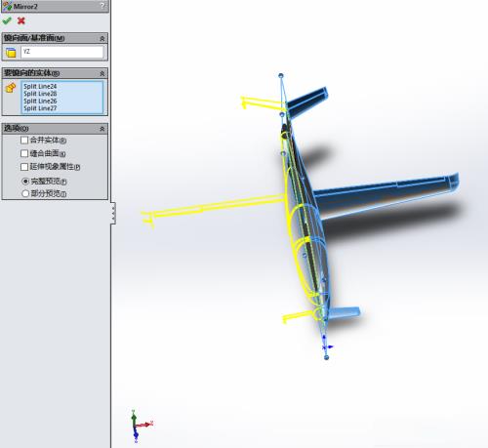Enable the 延伸视象属性 checkbox

click(24, 167)
